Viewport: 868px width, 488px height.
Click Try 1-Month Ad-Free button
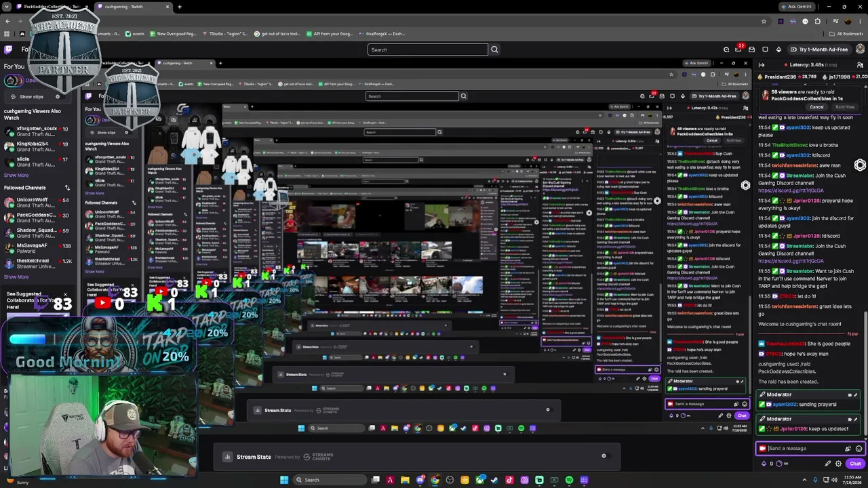pos(818,49)
